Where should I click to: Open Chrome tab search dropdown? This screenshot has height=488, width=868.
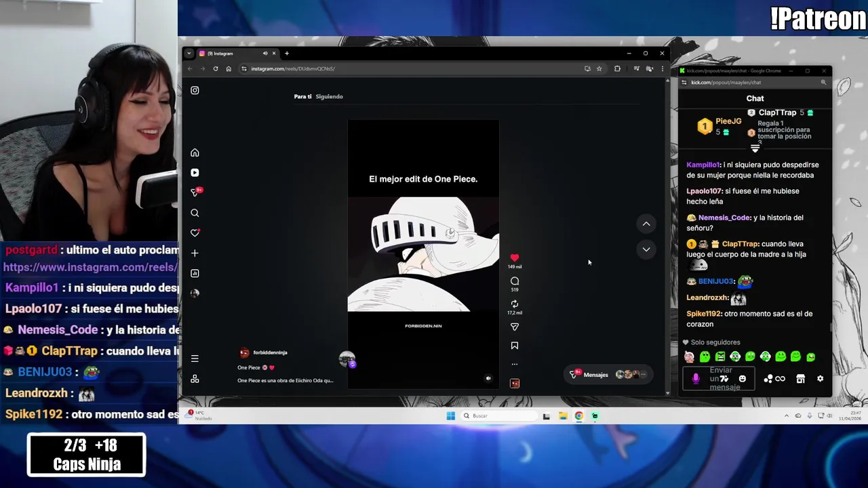(189, 54)
